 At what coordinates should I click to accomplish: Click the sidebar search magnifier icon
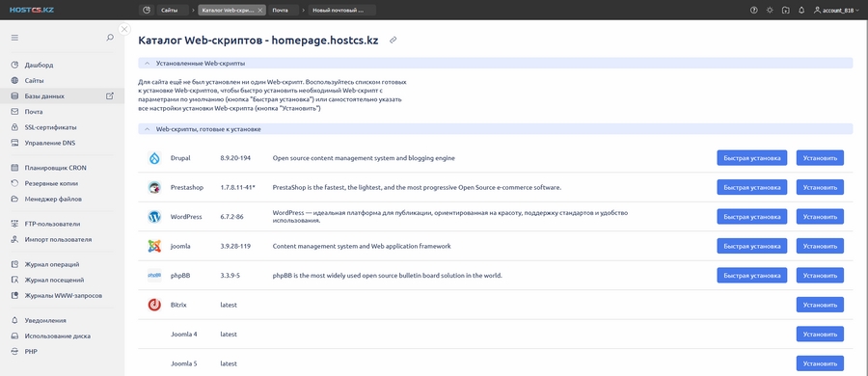coord(110,38)
